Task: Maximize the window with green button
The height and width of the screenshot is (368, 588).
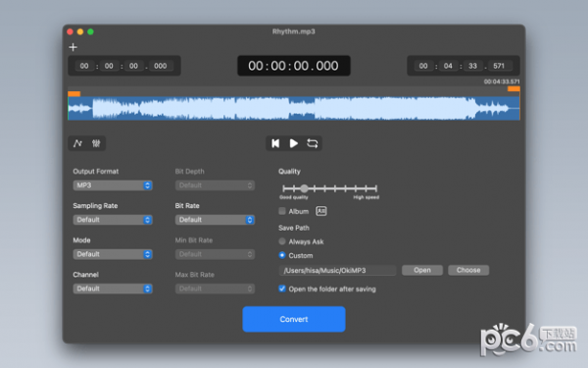Action: click(90, 32)
